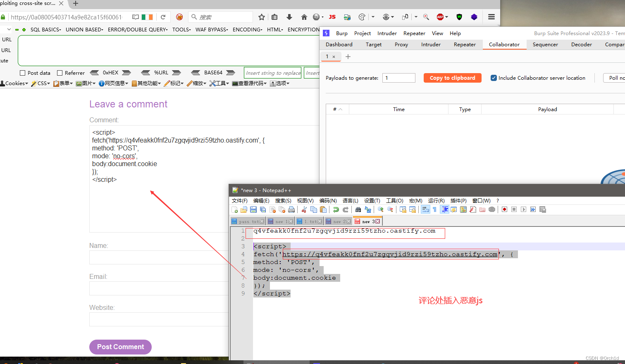Viewport: 625px width, 364px height.
Task: Click the Post Comment button
Action: tap(120, 347)
